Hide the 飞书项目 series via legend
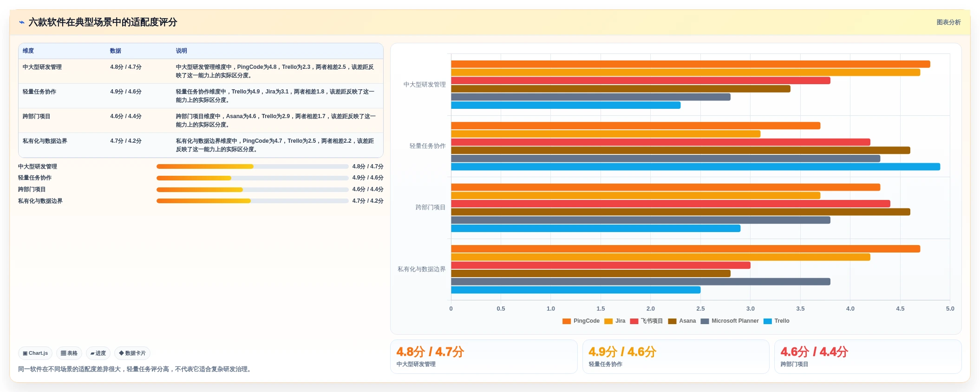The width and height of the screenshot is (980, 392). coord(647,321)
